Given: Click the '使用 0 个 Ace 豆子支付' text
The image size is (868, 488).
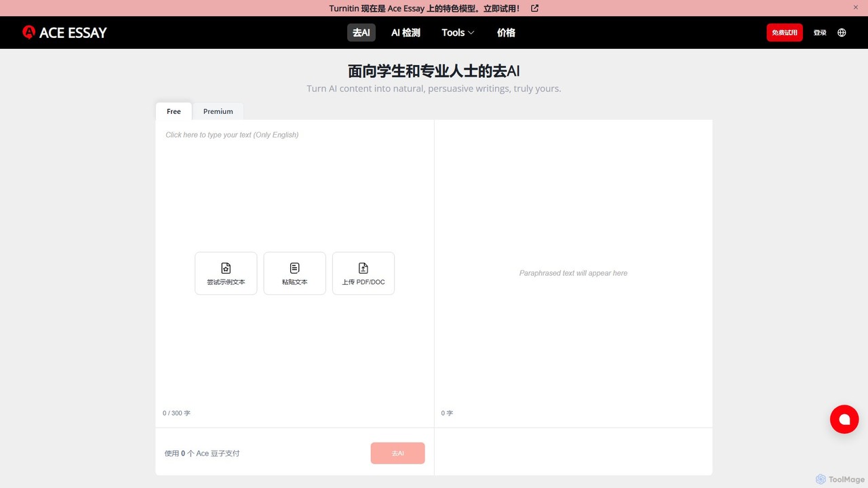Looking at the screenshot, I should coord(202,453).
